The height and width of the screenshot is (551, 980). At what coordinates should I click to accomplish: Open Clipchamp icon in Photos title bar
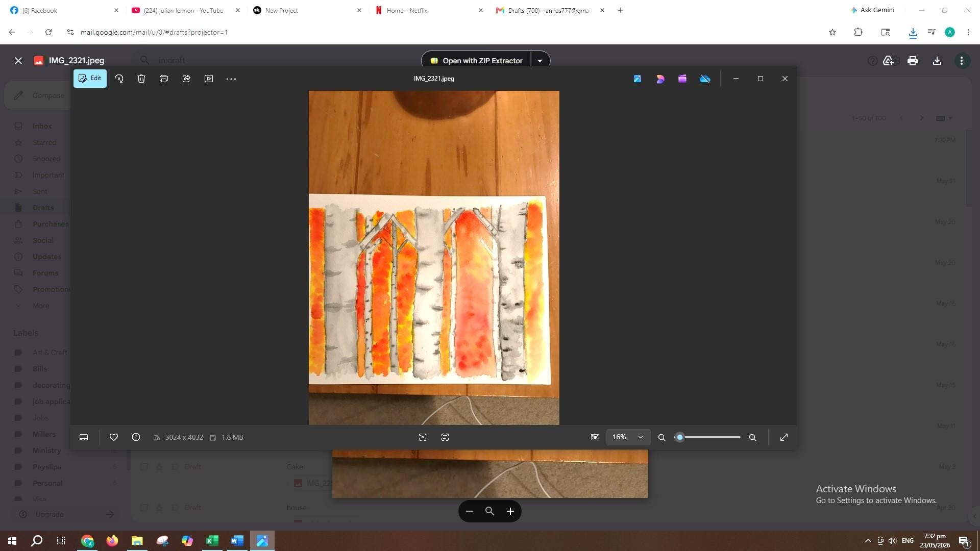tap(682, 79)
